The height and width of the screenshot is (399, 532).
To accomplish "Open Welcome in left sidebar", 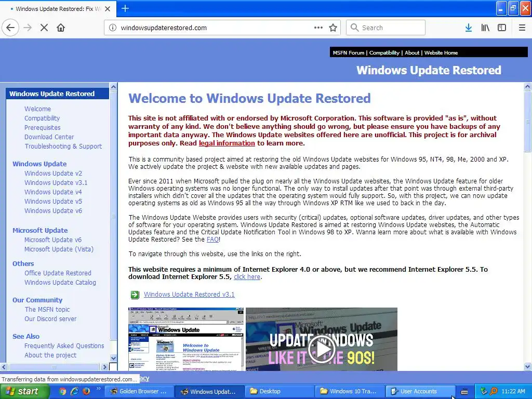I will coord(37,109).
